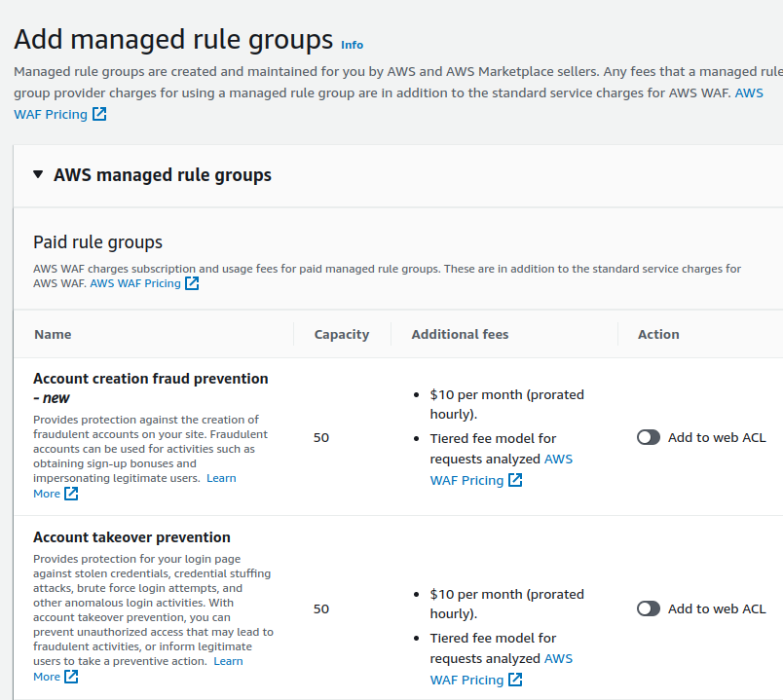Click the external link icon beside top AWS WAF Pricing

[x=99, y=114]
